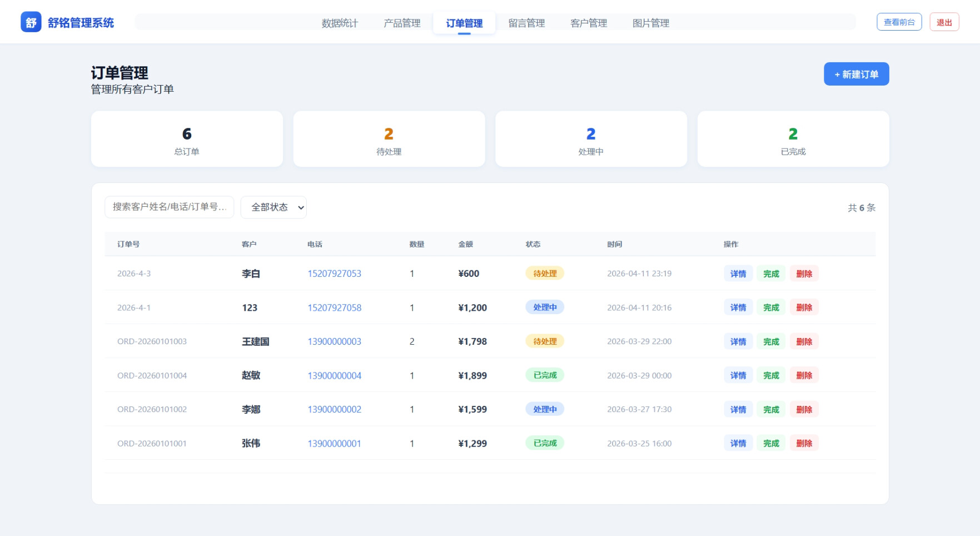Viewport: 980px width, 536px height.
Task: Open the 客户管理 tab
Action: [589, 23]
